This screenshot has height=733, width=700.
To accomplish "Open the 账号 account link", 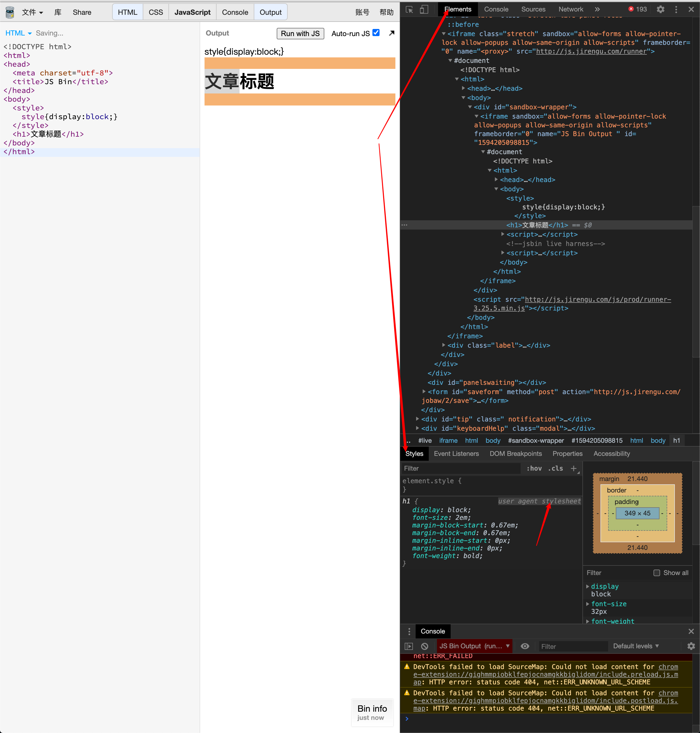I will click(x=362, y=12).
